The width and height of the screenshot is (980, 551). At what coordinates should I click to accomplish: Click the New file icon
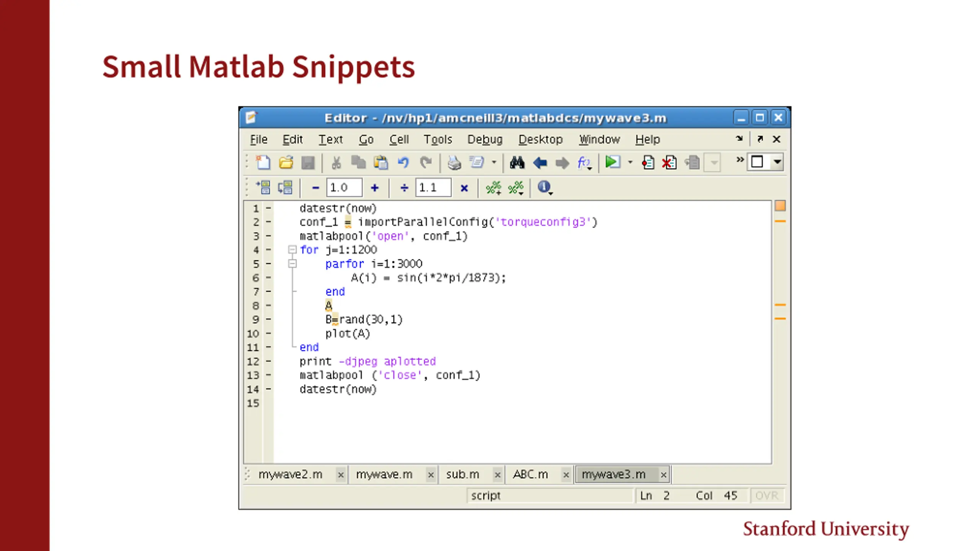263,163
